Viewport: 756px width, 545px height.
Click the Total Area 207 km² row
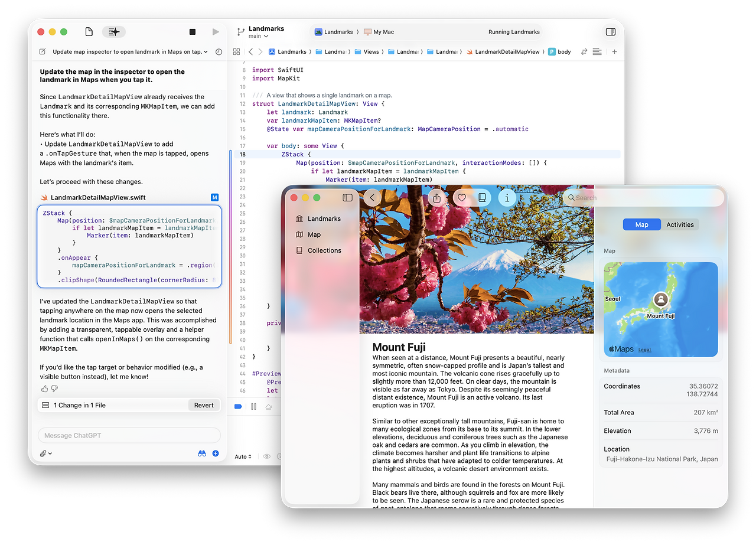click(x=661, y=412)
